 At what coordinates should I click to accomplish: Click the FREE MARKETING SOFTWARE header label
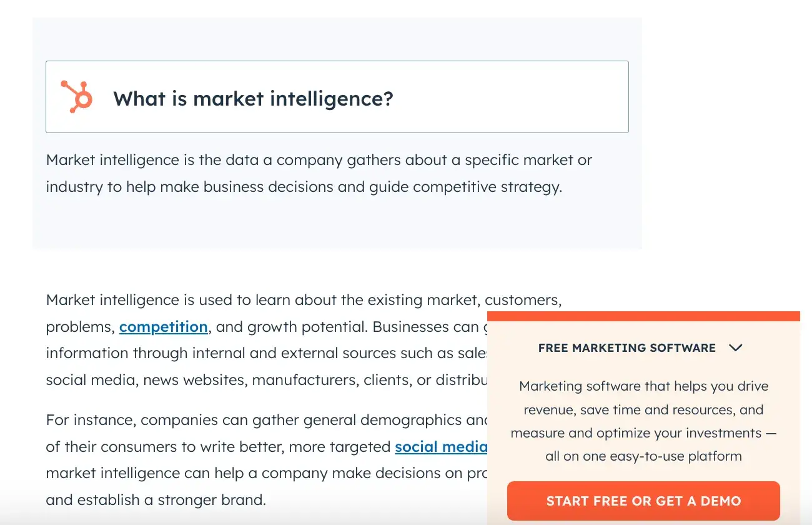626,347
